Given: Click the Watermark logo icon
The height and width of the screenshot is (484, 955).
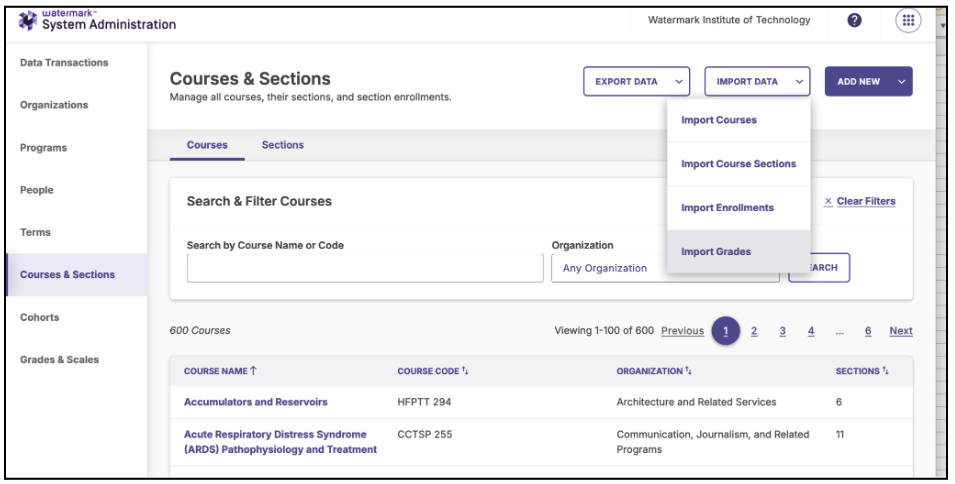Looking at the screenshot, I should tap(27, 20).
